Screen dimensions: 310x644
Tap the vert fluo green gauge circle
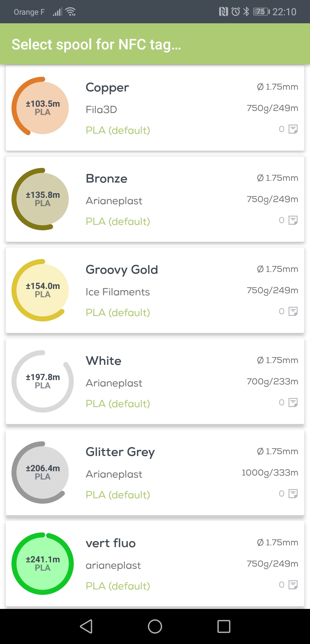42,563
